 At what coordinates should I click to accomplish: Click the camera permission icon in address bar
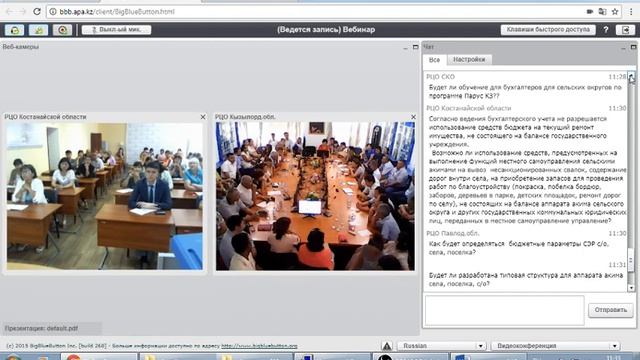(590, 12)
